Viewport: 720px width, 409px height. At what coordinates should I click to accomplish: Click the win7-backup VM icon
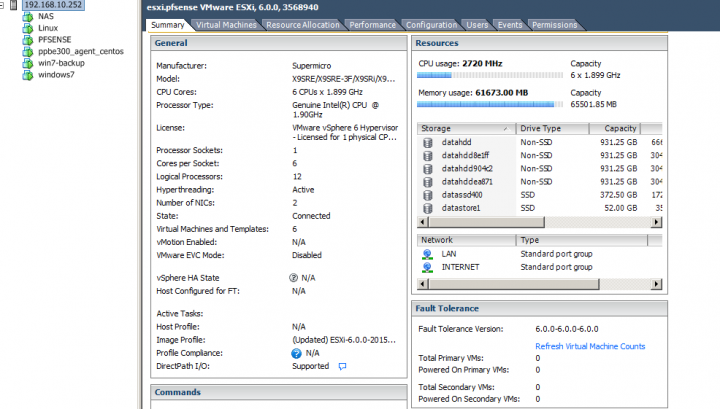tap(28, 63)
